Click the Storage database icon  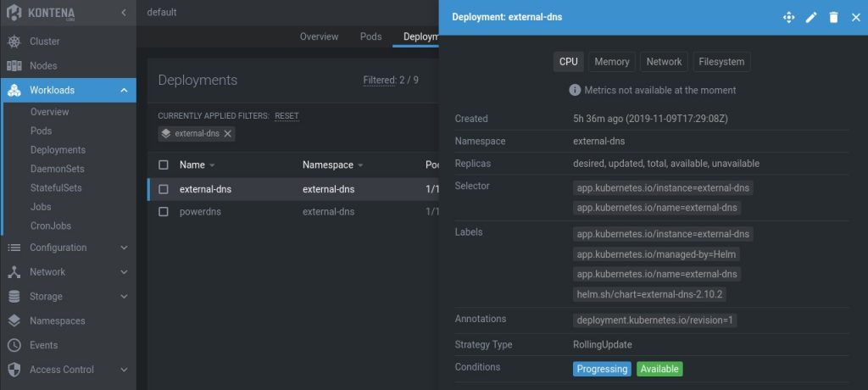click(14, 297)
